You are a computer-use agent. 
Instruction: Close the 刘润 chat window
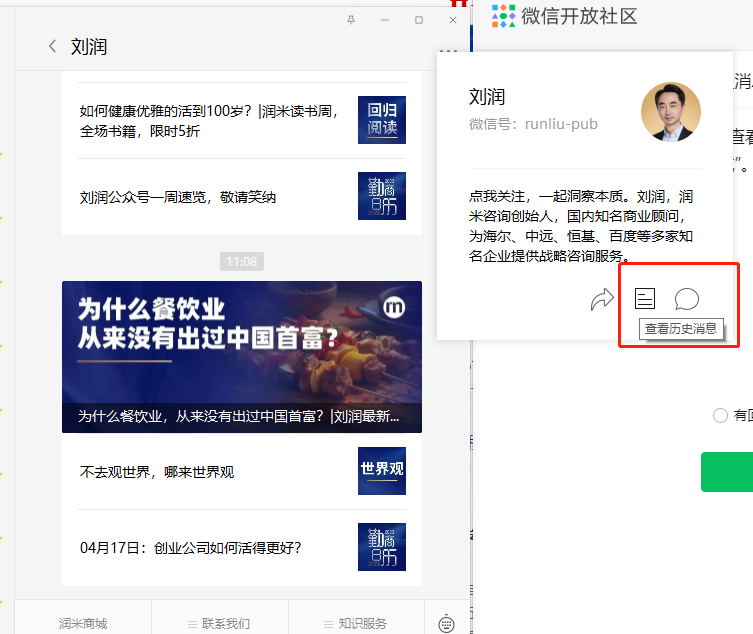tap(453, 20)
